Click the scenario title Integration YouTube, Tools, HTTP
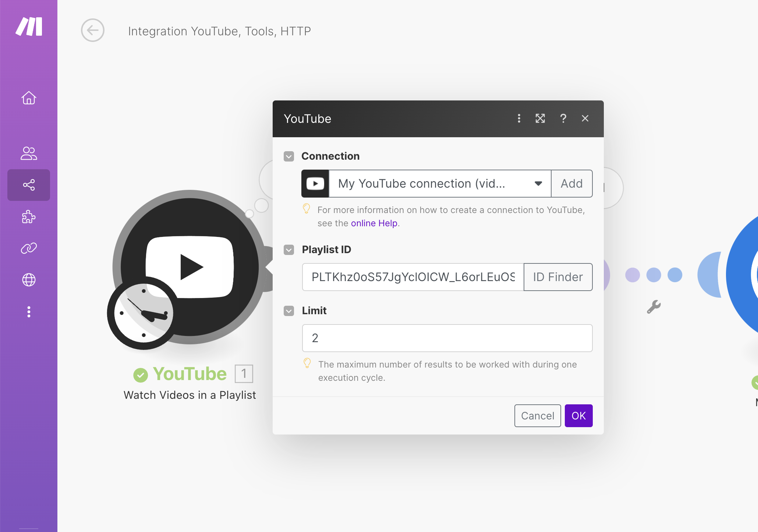Screen dimensions: 758x532 pyautogui.click(x=220, y=31)
